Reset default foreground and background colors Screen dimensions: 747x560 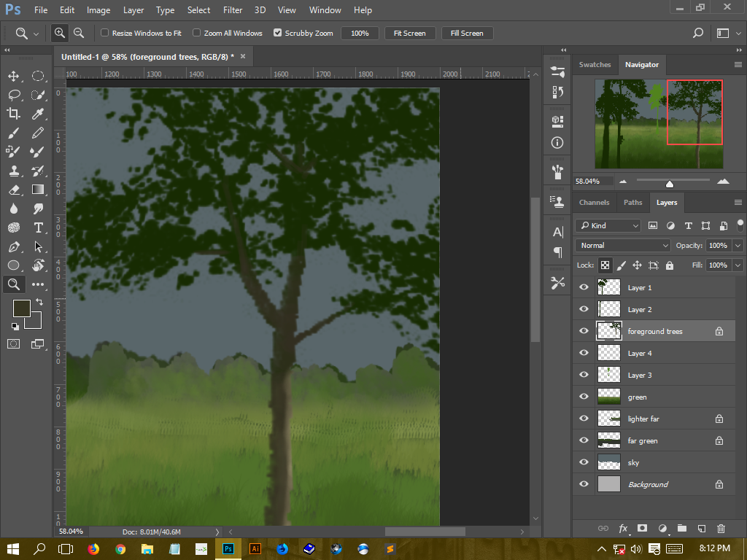coord(15,326)
